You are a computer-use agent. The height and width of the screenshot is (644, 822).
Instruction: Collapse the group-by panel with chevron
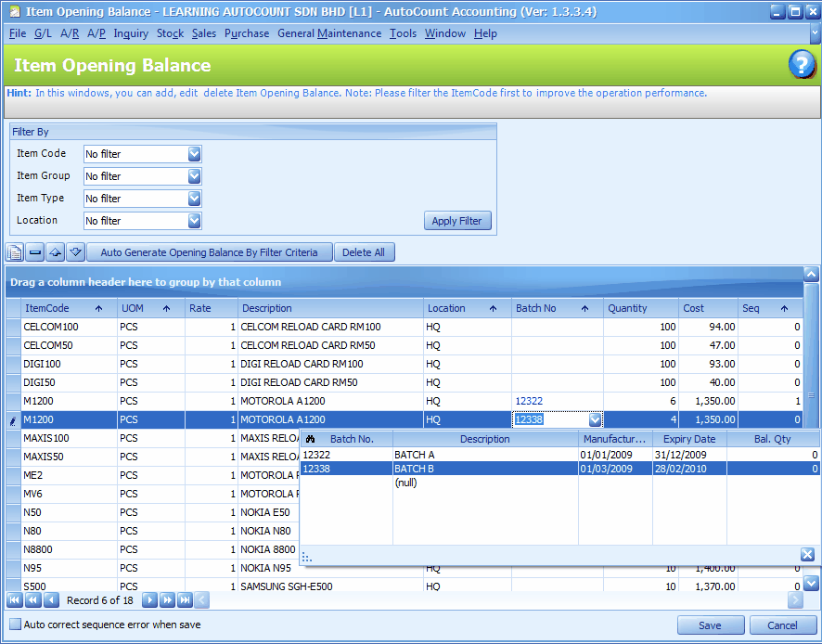click(x=811, y=274)
